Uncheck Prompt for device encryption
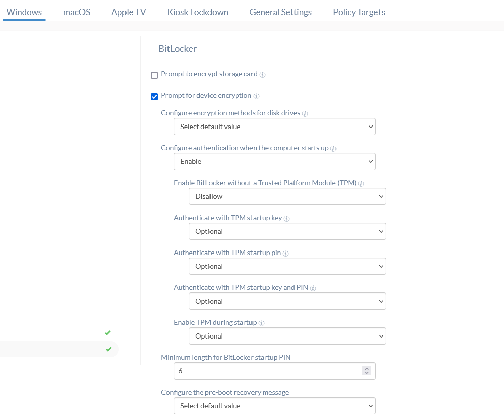The height and width of the screenshot is (420, 504). (154, 97)
